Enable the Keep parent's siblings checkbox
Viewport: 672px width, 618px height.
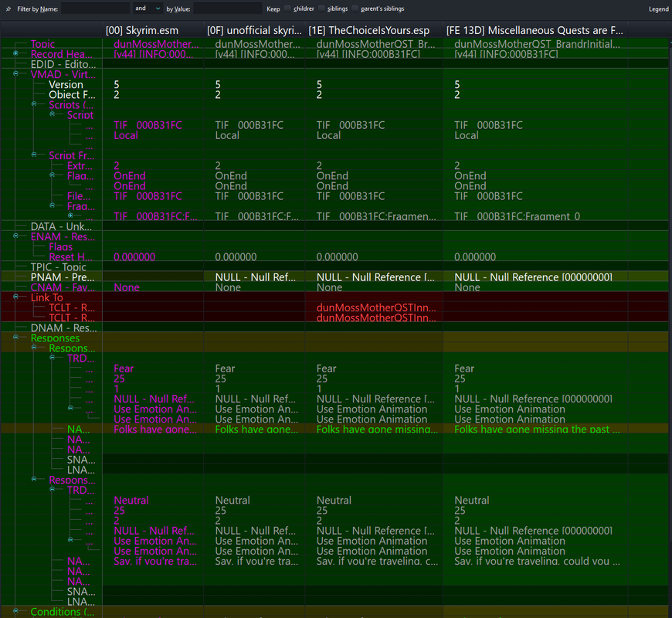pos(355,8)
